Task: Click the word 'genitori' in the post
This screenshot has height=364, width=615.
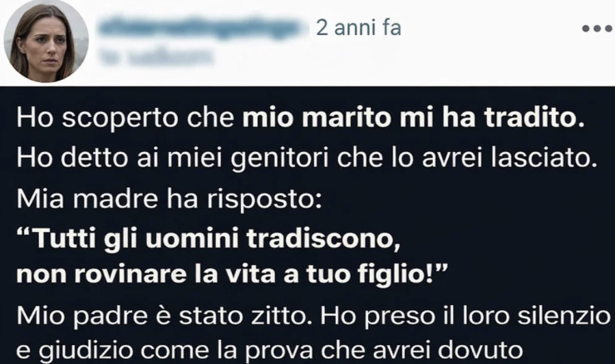Action: (279, 159)
